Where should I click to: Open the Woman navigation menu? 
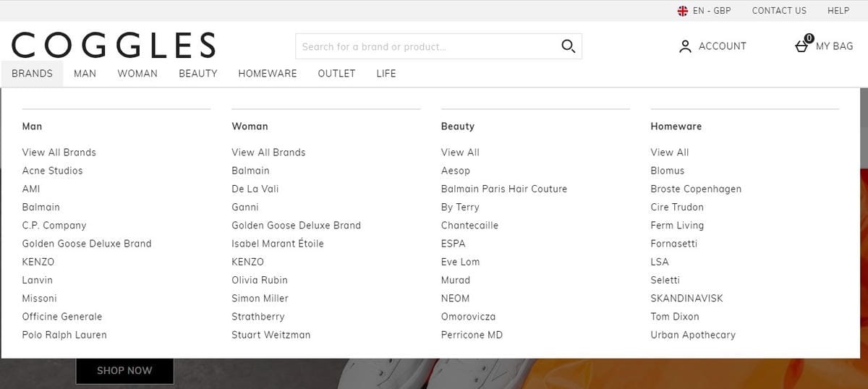point(137,73)
